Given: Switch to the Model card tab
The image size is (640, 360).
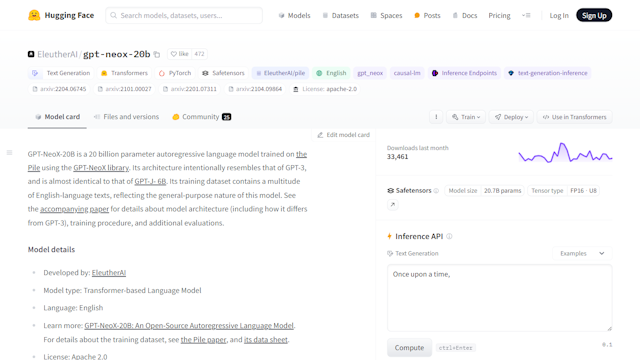Looking at the screenshot, I should 57,117.
